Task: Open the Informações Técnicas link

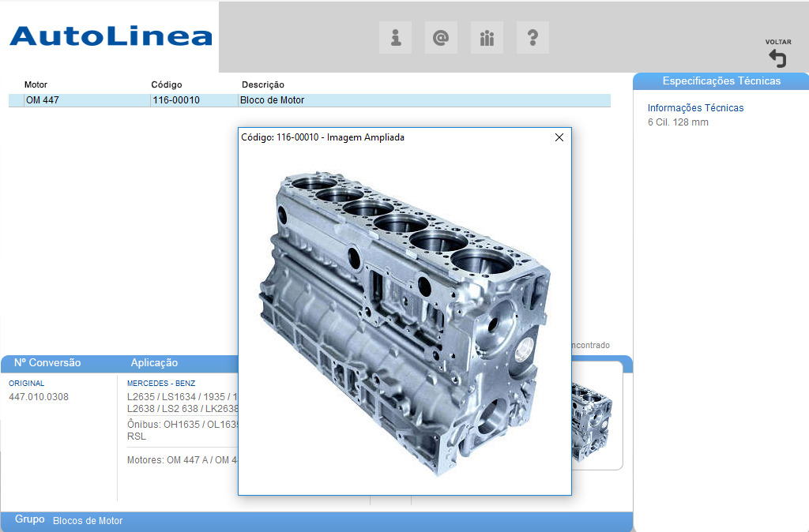Action: (695, 108)
